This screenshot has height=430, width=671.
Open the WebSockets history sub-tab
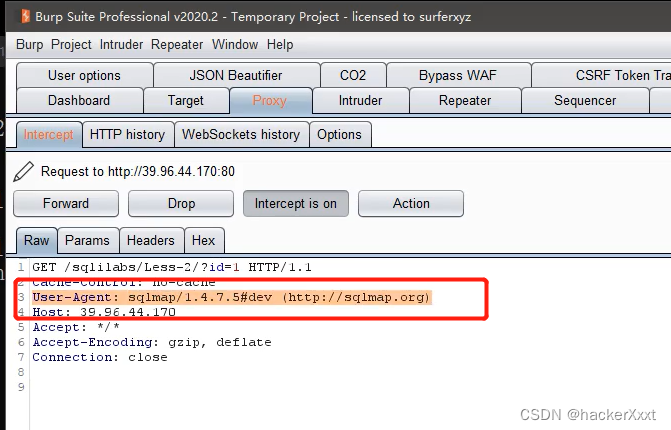click(x=241, y=135)
